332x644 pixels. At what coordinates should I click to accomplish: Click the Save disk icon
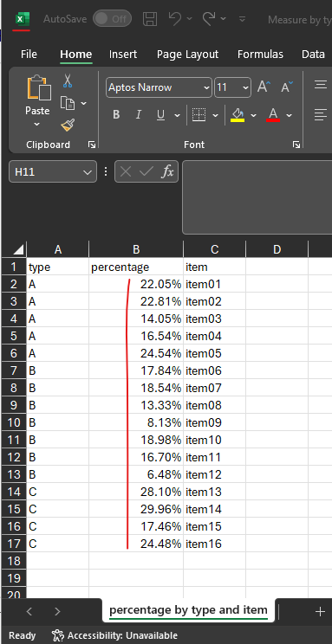click(150, 19)
